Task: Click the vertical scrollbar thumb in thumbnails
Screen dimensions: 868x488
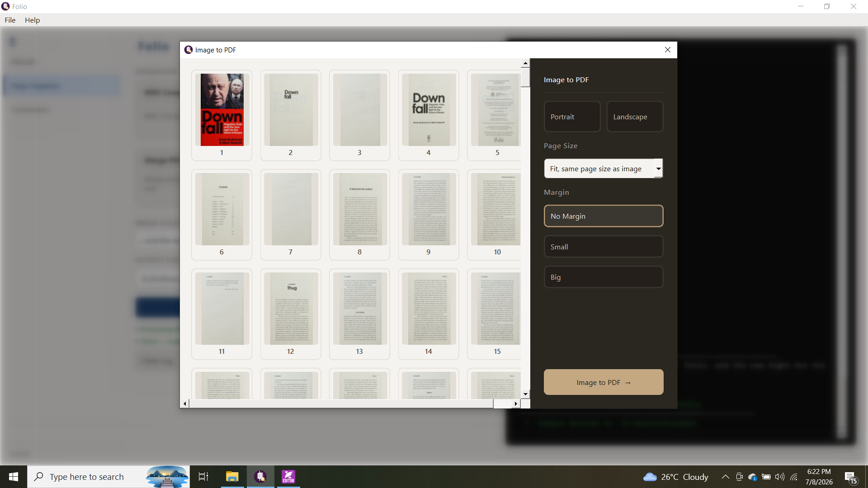Action: [x=525, y=77]
